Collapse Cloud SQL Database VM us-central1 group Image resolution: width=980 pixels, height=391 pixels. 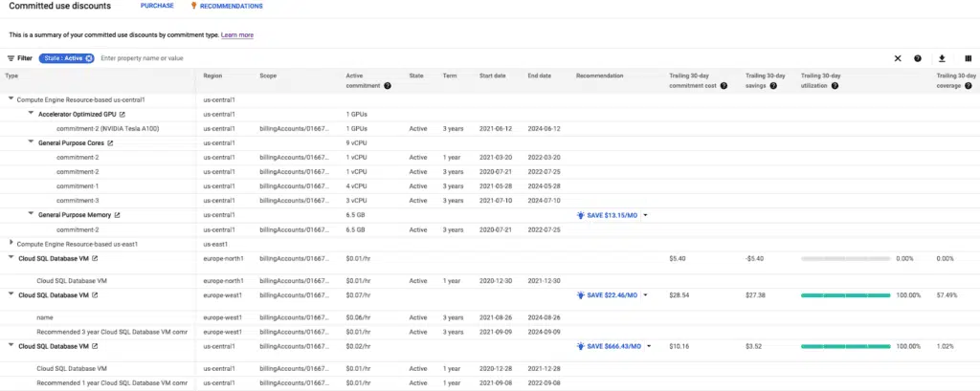tap(11, 345)
